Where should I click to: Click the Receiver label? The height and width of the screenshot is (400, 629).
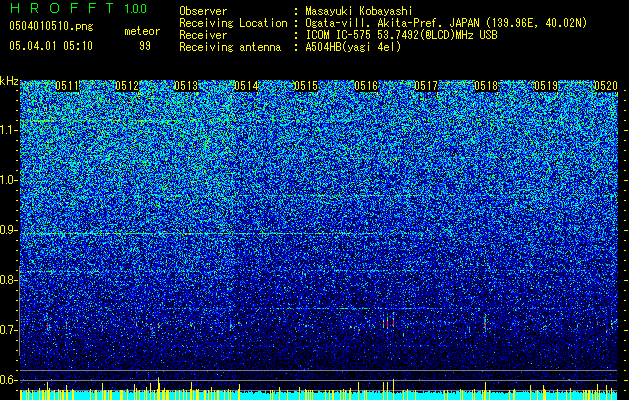[x=203, y=35]
